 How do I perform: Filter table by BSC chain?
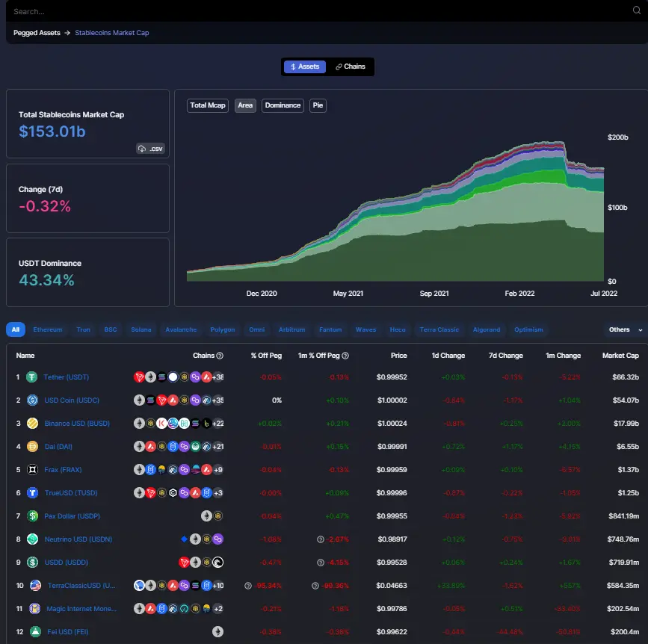111,329
